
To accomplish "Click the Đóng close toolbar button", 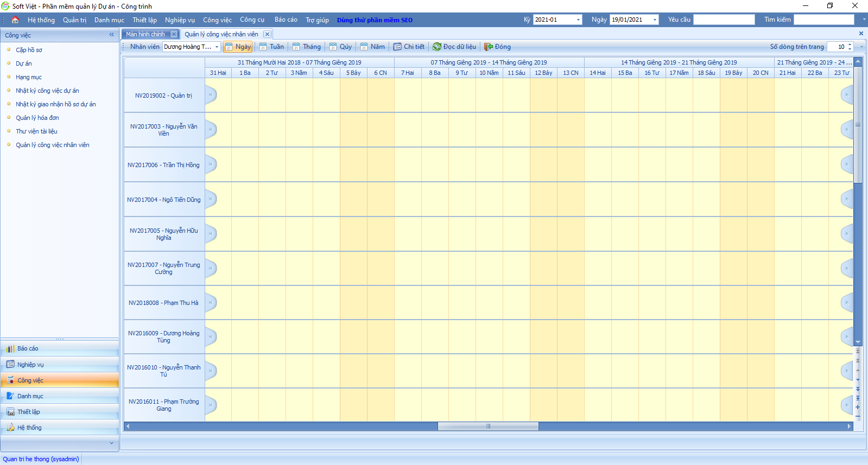I will (497, 47).
